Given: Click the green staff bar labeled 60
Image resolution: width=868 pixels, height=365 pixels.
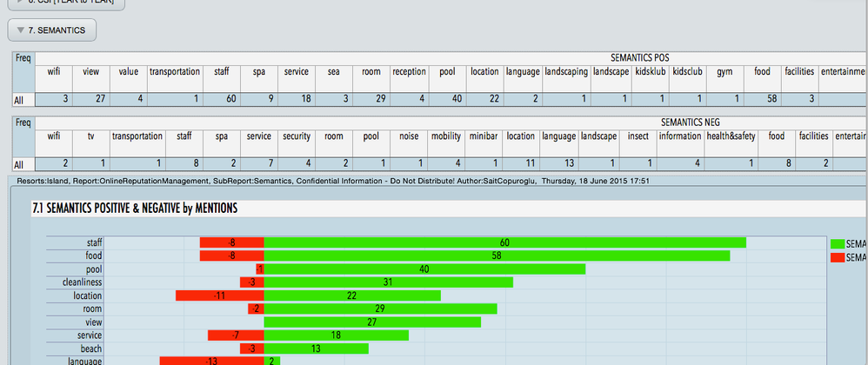Looking at the screenshot, I should tap(504, 242).
